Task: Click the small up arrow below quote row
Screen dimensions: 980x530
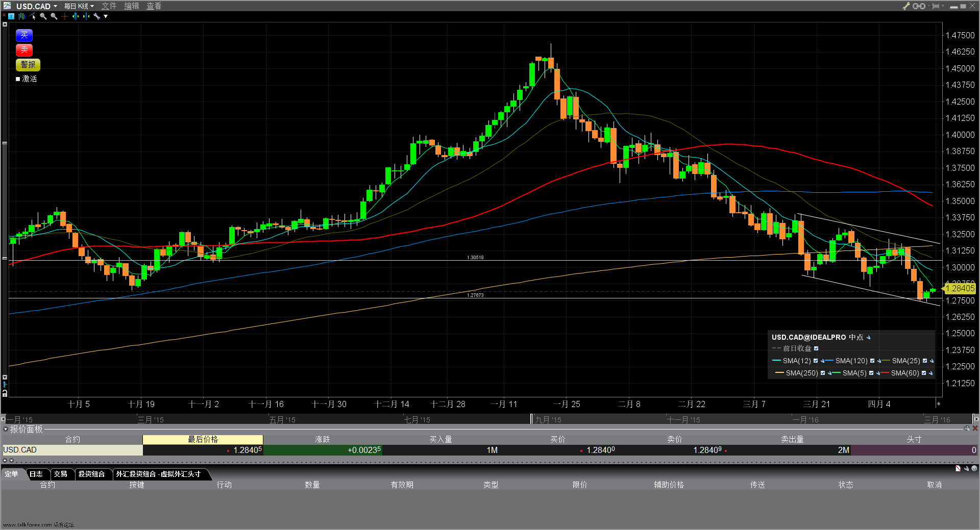Action: 5,460
